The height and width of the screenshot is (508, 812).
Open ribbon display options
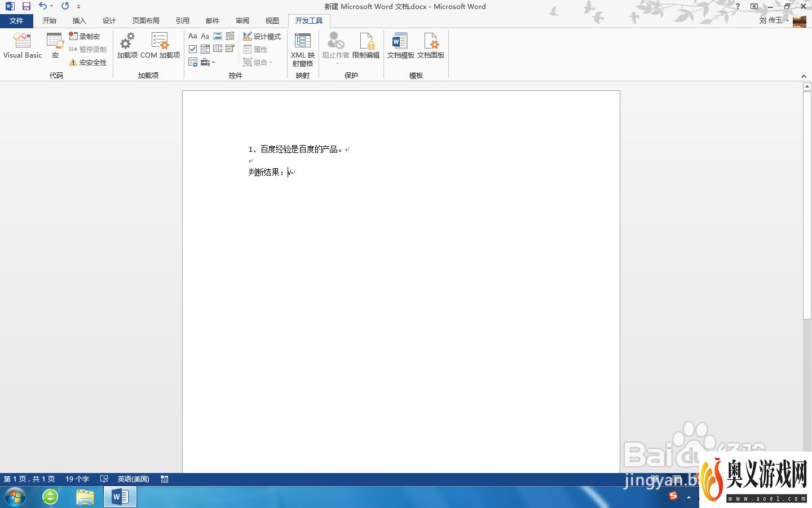754,6
